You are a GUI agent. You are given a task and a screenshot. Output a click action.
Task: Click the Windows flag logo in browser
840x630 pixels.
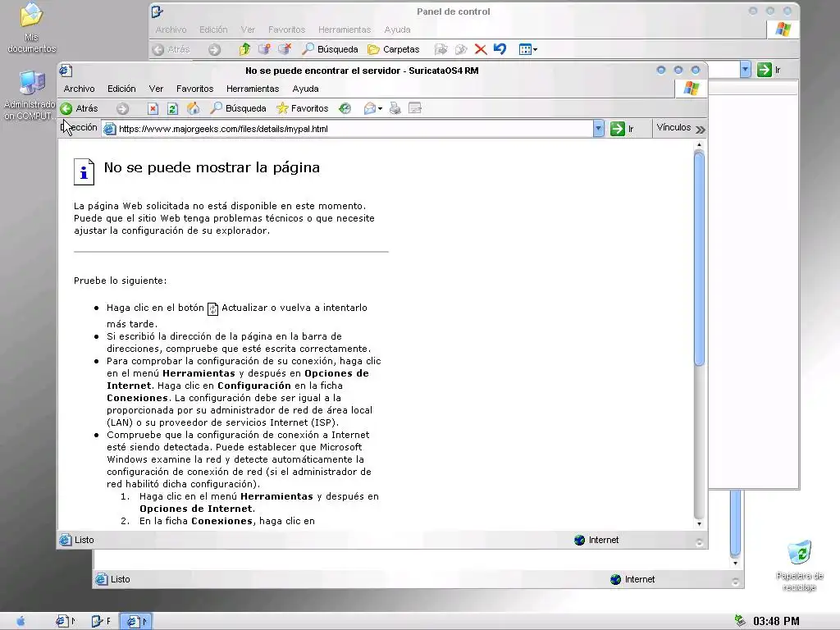691,89
